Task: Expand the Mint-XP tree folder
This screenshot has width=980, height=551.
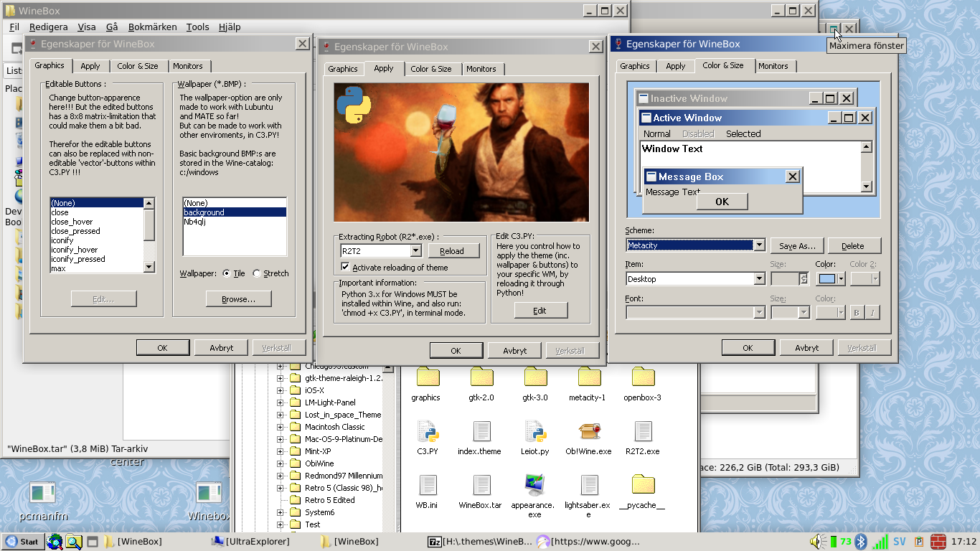Action: 281,451
